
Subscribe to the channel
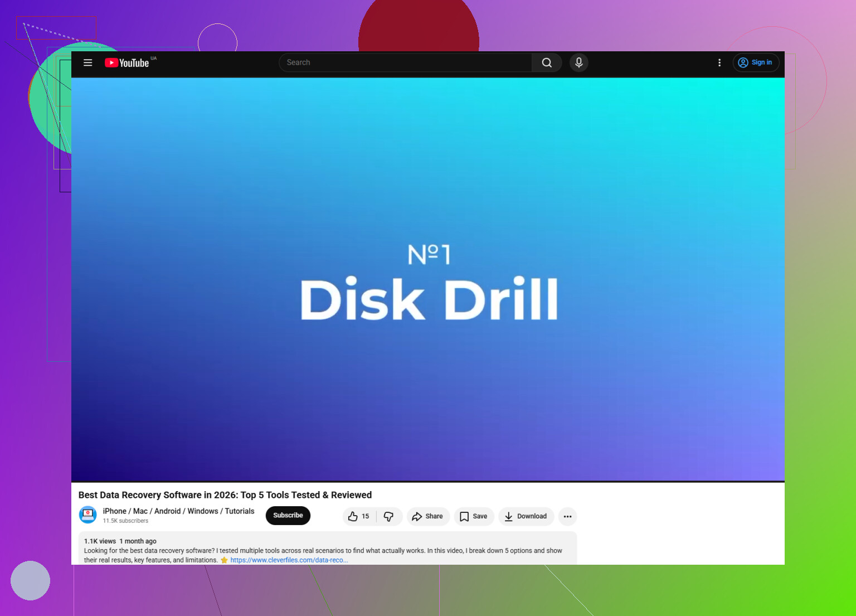click(x=288, y=515)
